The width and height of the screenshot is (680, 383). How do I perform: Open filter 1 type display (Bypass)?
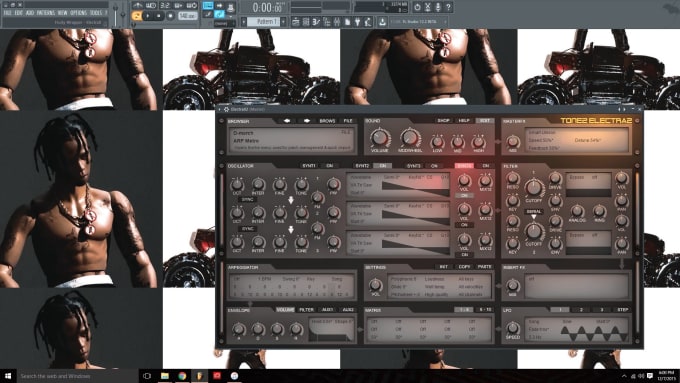[588, 185]
